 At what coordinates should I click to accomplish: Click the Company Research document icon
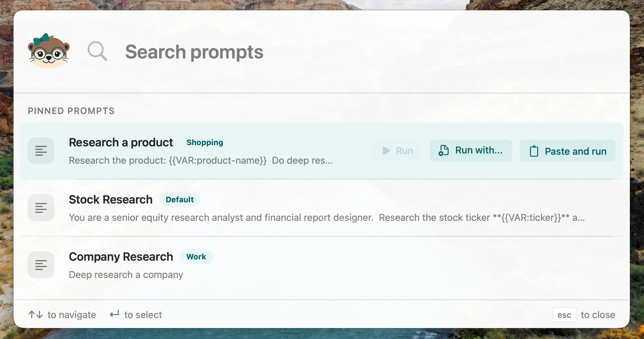coord(41,265)
